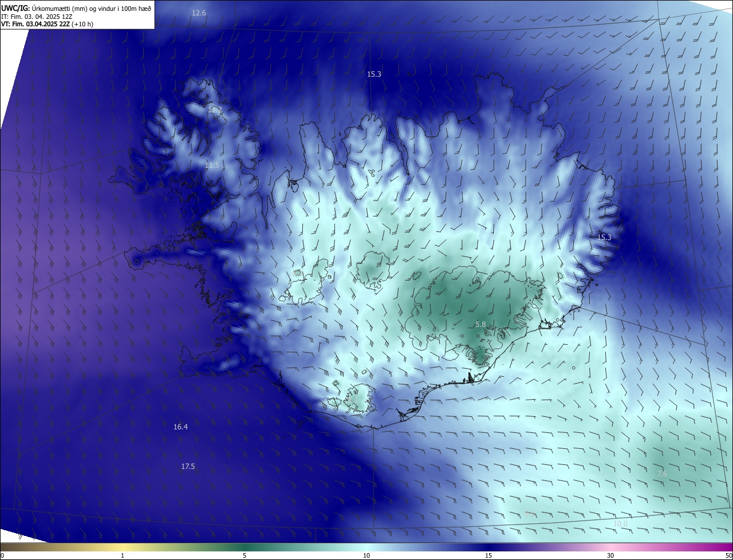Click the 1 tick on the color scale
Image resolution: width=733 pixels, height=560 pixels.
[x=123, y=555]
